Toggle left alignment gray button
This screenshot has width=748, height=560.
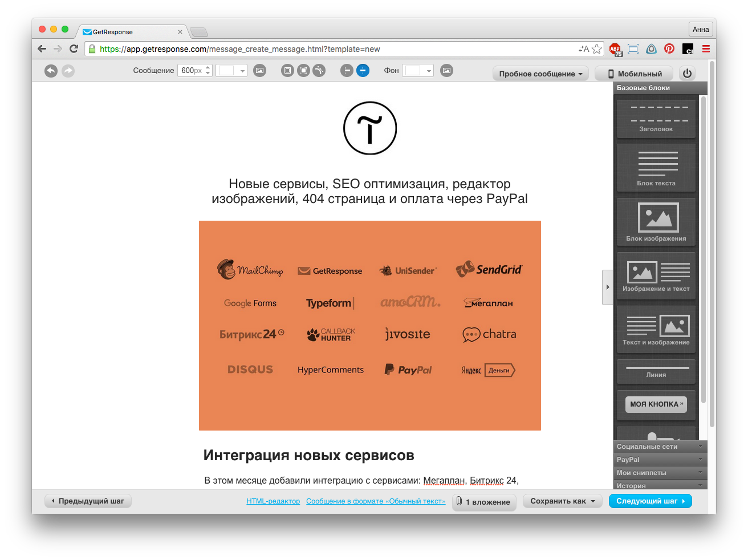tap(346, 71)
